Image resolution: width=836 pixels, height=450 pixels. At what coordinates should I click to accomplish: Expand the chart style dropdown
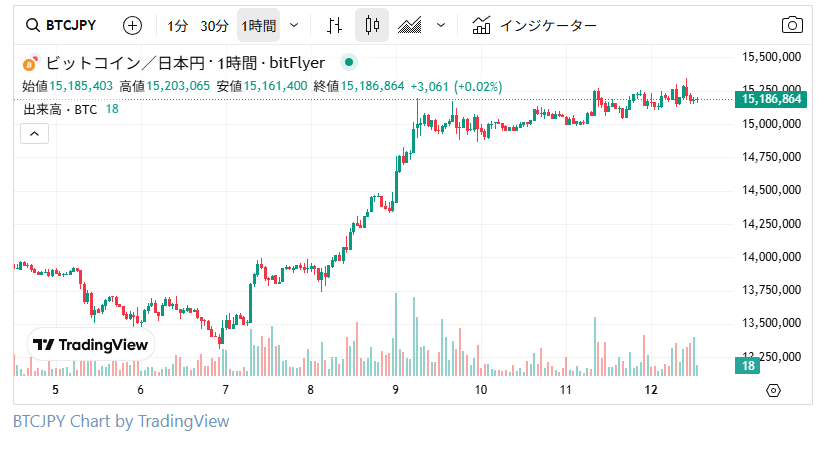pyautogui.click(x=441, y=25)
